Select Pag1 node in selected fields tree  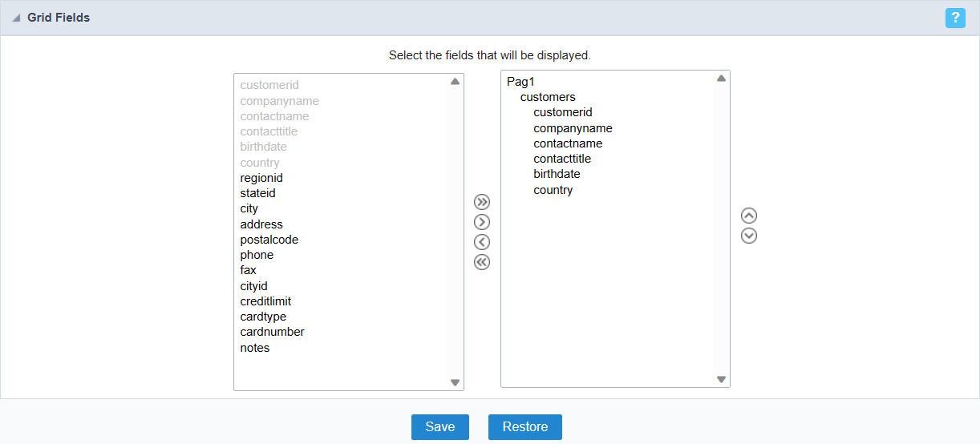(520, 82)
